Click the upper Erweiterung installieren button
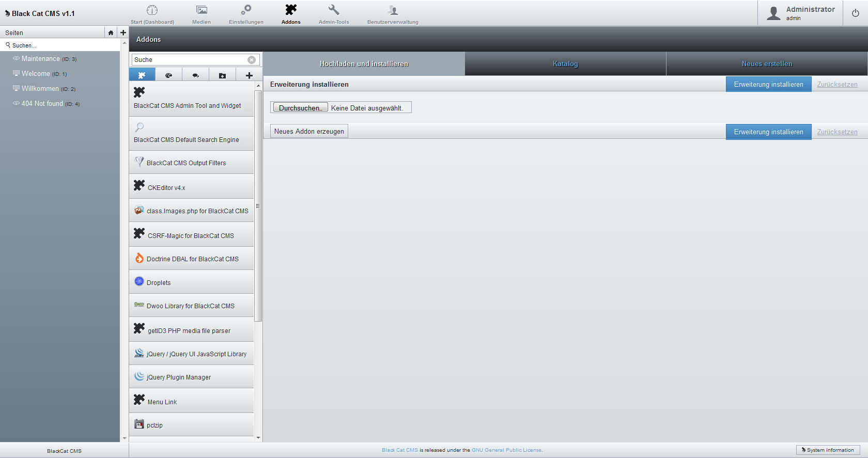 768,84
